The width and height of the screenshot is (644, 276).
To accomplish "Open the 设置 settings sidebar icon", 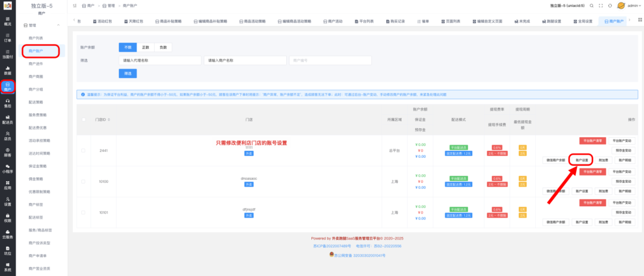I will click(8, 201).
